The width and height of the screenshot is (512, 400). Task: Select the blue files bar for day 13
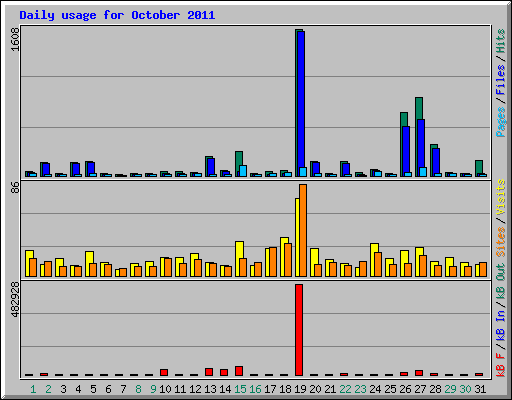click(211, 166)
